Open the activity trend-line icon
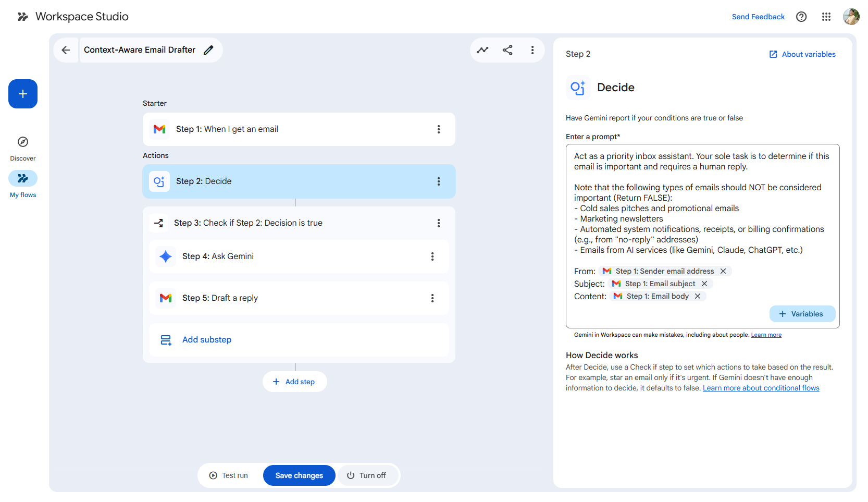868x502 pixels. click(482, 50)
